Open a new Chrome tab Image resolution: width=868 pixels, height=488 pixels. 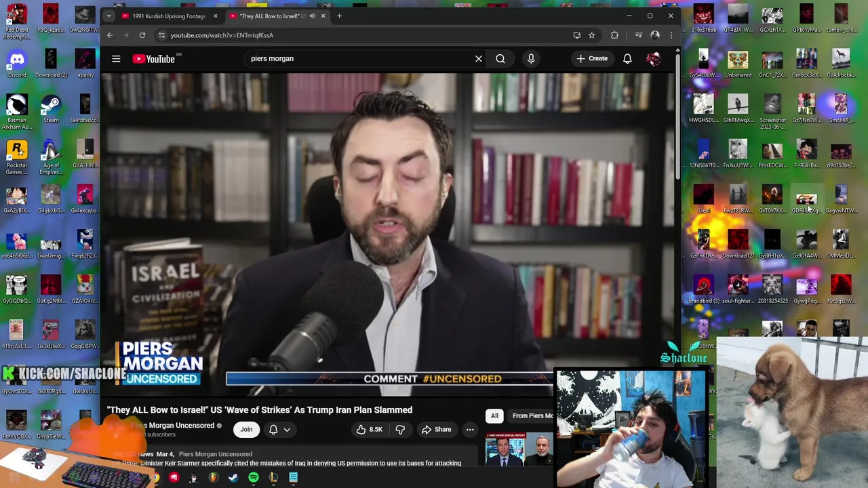click(339, 16)
